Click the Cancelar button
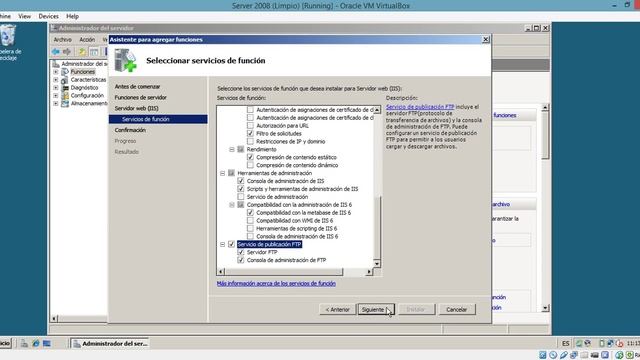640x360 pixels. click(456, 309)
